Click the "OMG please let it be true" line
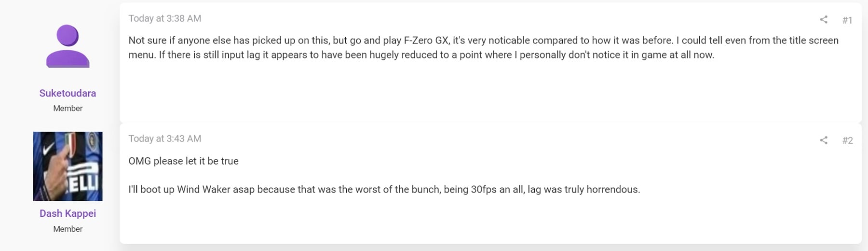868x251 pixels. (x=183, y=161)
